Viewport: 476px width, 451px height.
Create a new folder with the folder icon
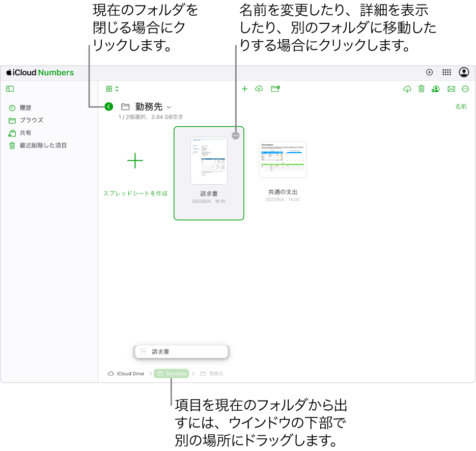pos(275,89)
